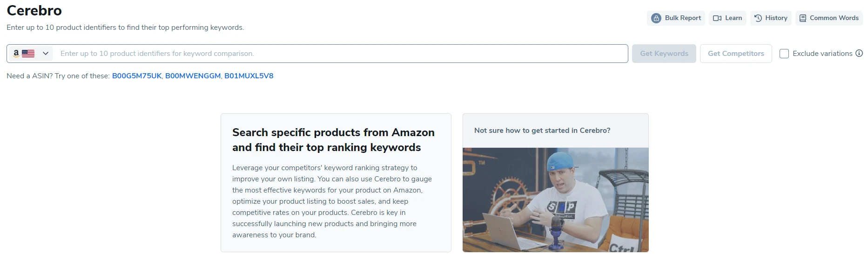Click the Learn video camera icon

coord(717,18)
